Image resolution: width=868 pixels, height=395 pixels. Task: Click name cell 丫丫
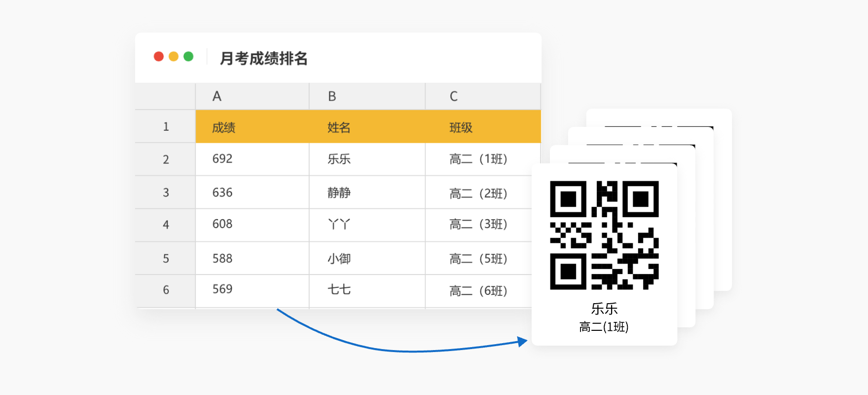pos(367,225)
